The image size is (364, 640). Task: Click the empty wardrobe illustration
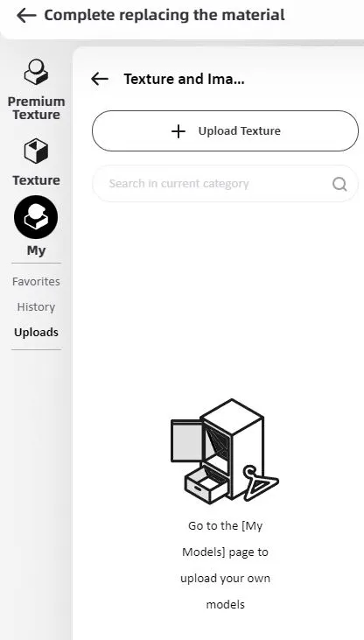tap(225, 452)
